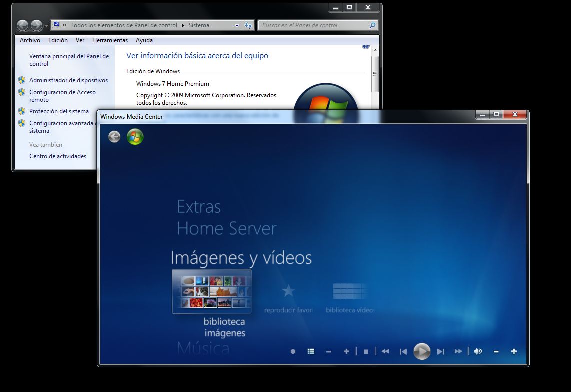This screenshot has width=571, height=392.
Task: Jump to previous track
Action: 403,352
